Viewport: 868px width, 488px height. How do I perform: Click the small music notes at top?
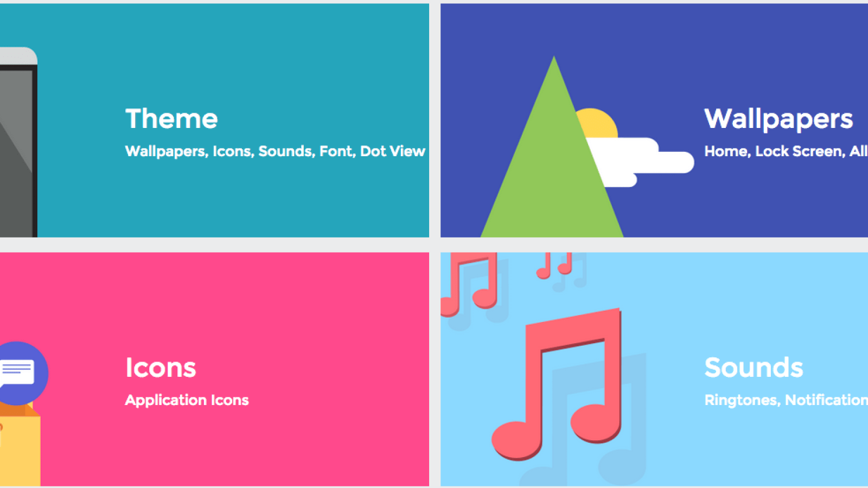[x=554, y=266]
